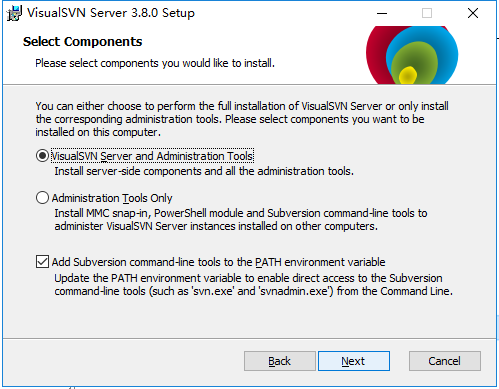Click the 'Please select components' subtitle text

click(155, 63)
